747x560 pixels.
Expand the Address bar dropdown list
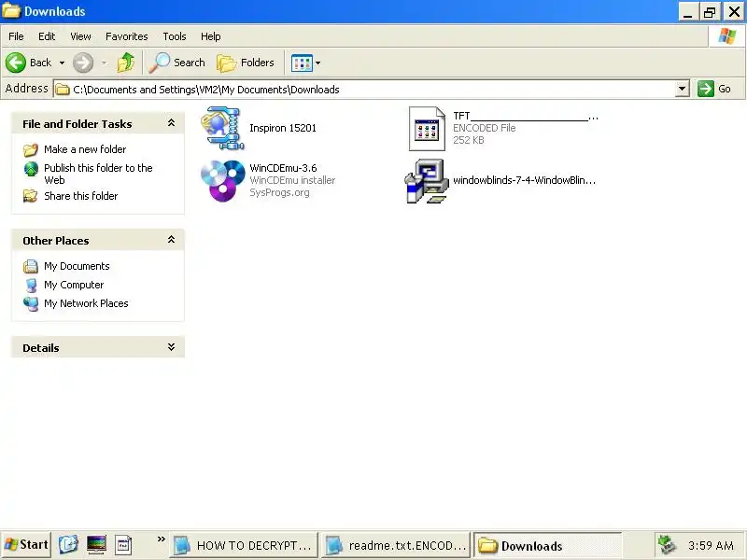coord(683,89)
